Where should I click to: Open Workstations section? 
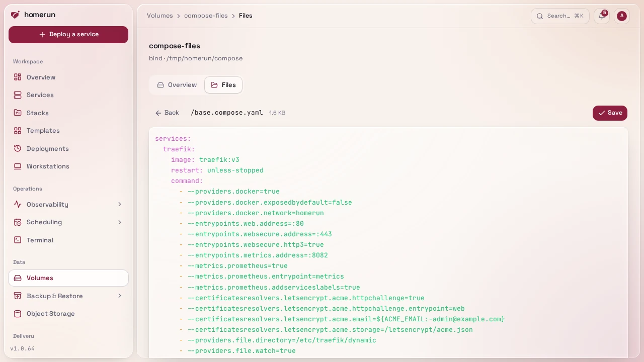point(68,166)
